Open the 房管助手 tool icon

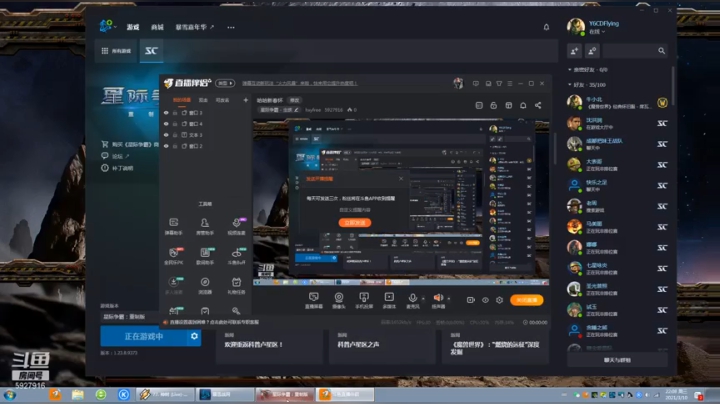205,226
